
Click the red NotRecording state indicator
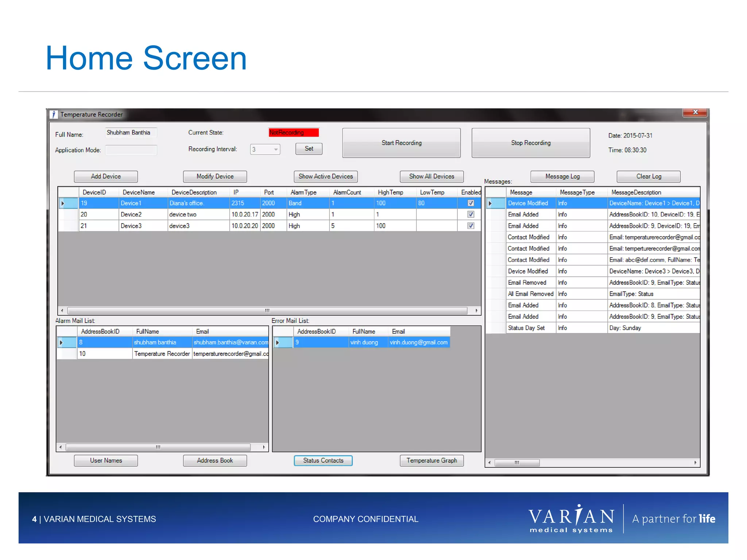pos(294,132)
